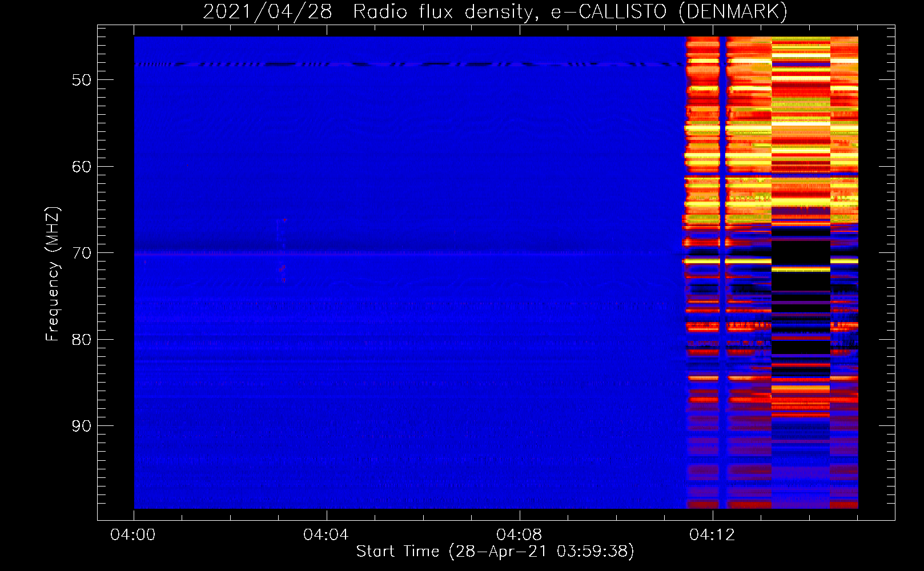Click the narrow blue vertical gap after 04:12
Image resolution: width=924 pixels, height=571 pixels.
pos(722,272)
